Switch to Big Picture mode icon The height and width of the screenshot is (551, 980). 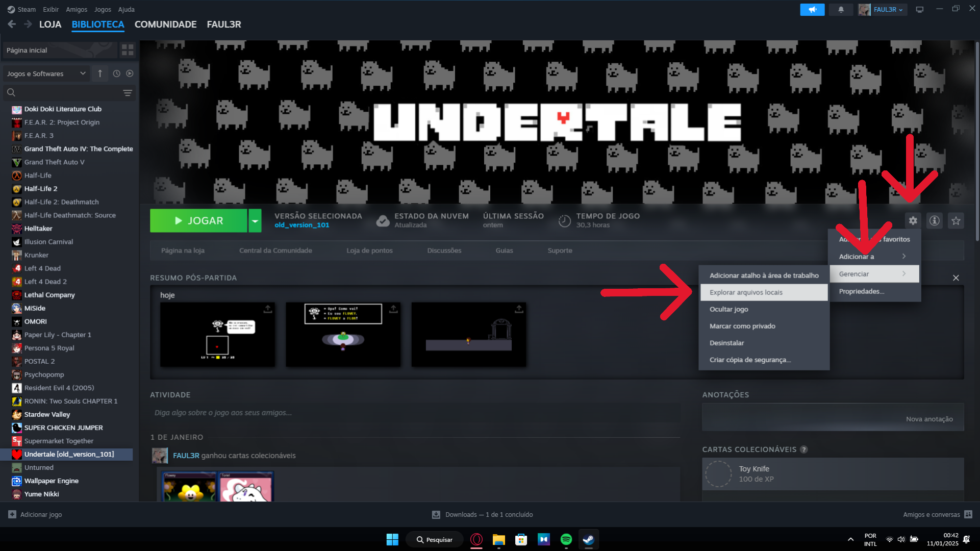tap(920, 9)
